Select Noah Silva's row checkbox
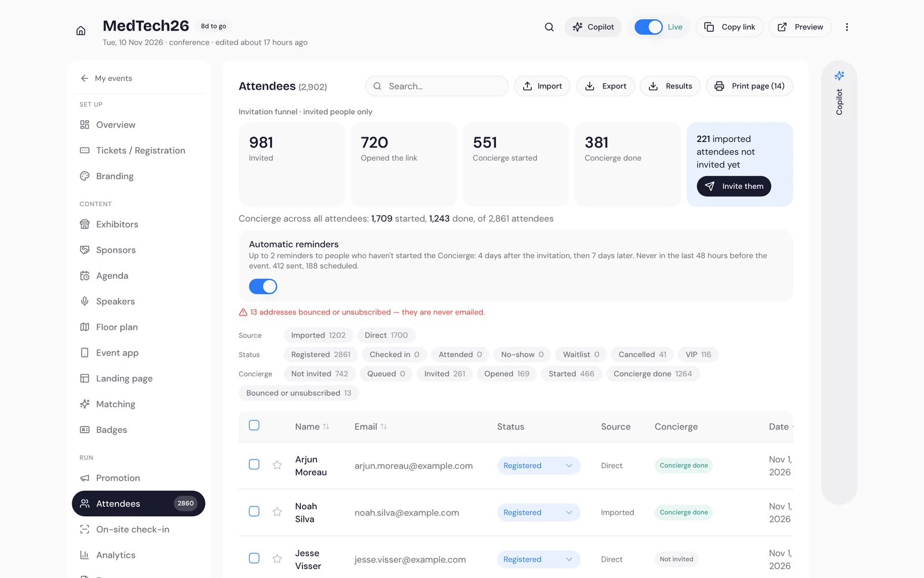 [x=254, y=511]
